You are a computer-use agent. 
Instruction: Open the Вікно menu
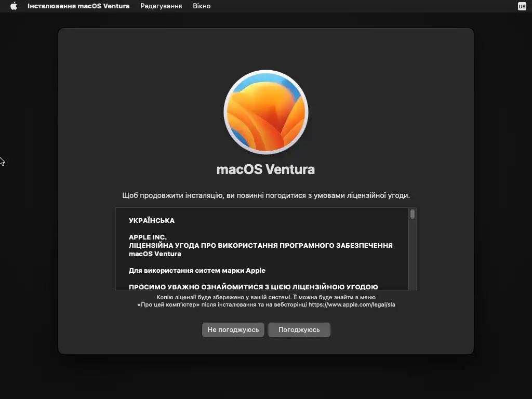202,6
